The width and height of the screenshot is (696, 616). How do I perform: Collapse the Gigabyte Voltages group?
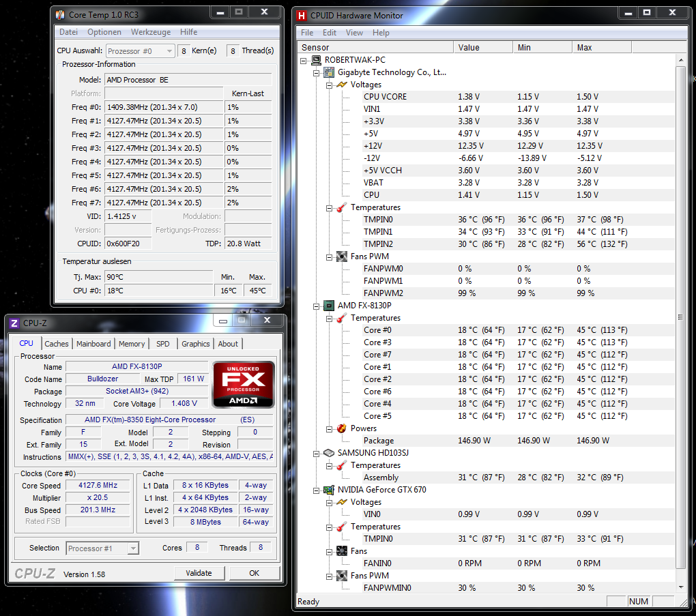330,85
